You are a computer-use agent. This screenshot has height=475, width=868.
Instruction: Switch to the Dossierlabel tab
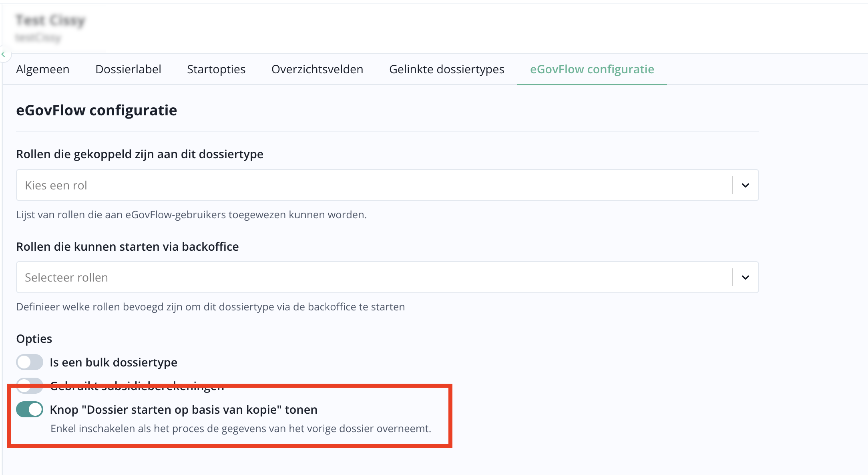128,69
